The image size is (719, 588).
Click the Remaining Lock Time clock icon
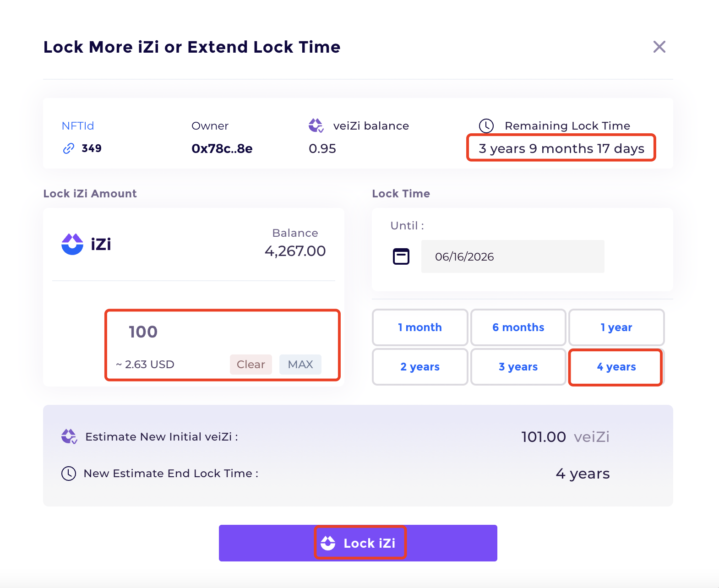(486, 125)
